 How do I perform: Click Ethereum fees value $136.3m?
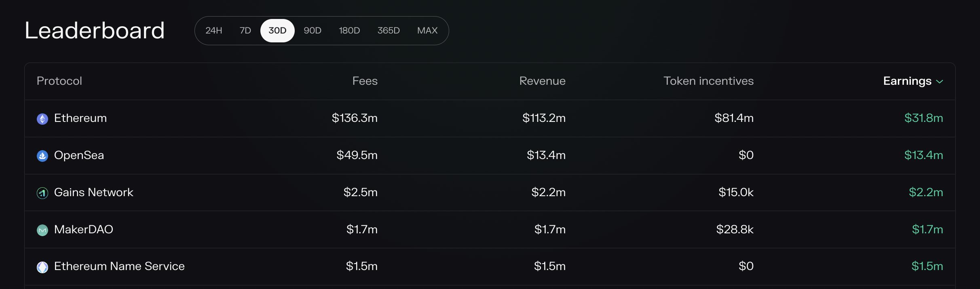click(355, 118)
